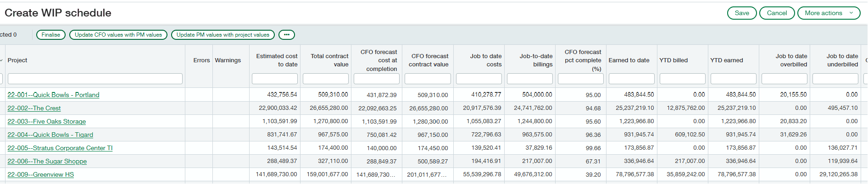Click Update CFO values with PM values
The height and width of the screenshot is (184, 868).
118,35
